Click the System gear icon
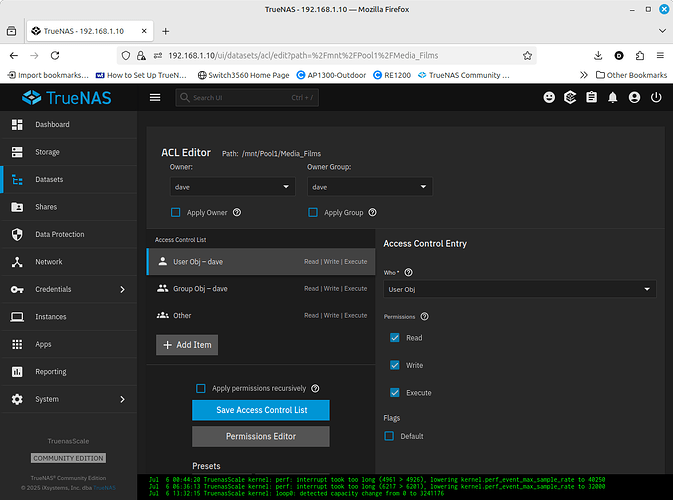Viewport: 673px width, 500px height. 17,399
